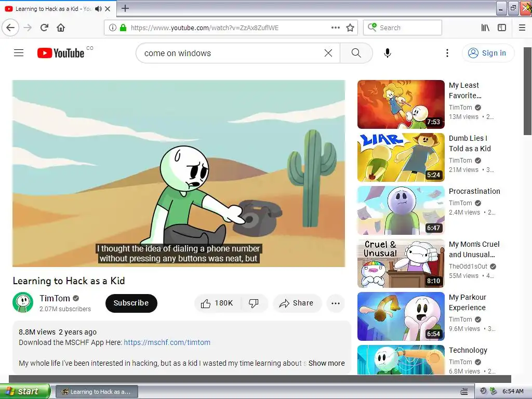Click the Dumb Lies I Told title
The width and height of the screenshot is (532, 399).
tap(470, 143)
